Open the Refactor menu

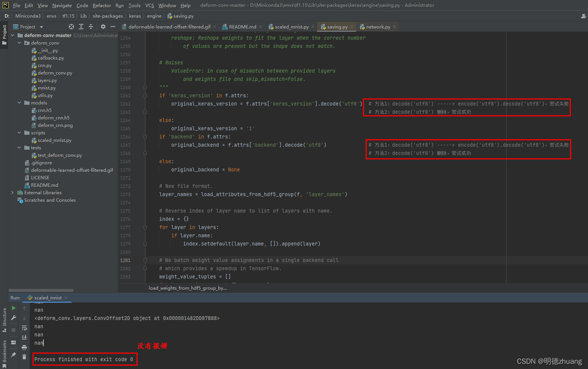(102, 5)
